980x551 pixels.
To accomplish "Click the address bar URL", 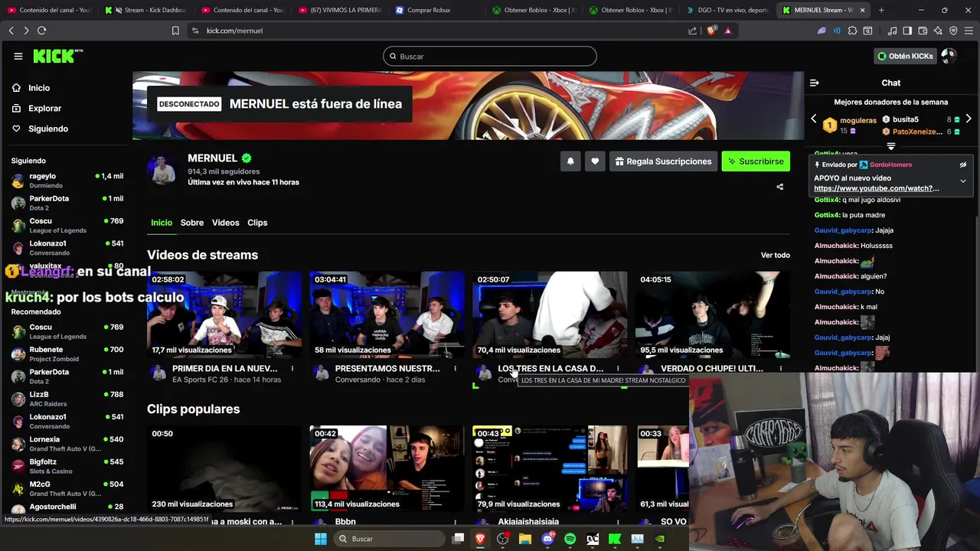I will point(234,31).
